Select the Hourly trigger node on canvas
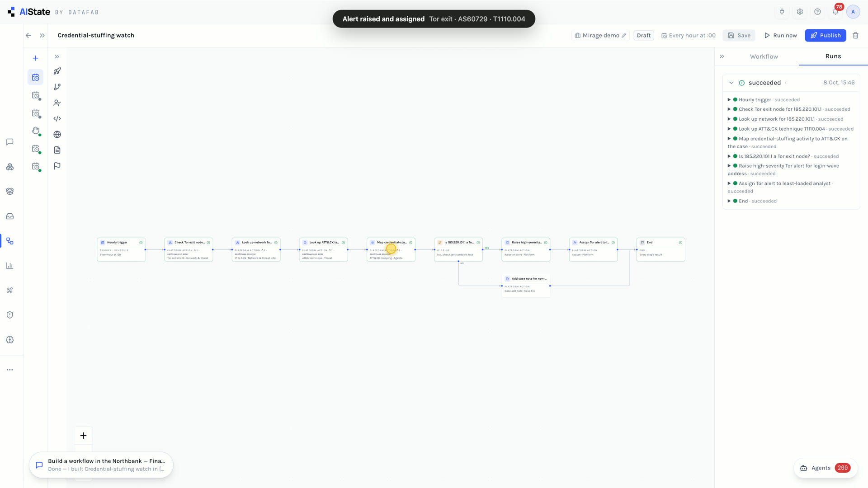This screenshot has width=868, height=488. tap(121, 249)
